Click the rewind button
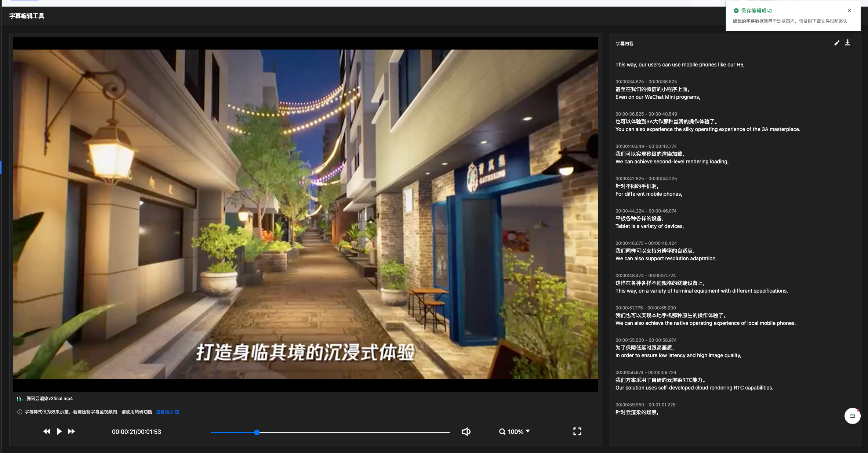 [47, 431]
